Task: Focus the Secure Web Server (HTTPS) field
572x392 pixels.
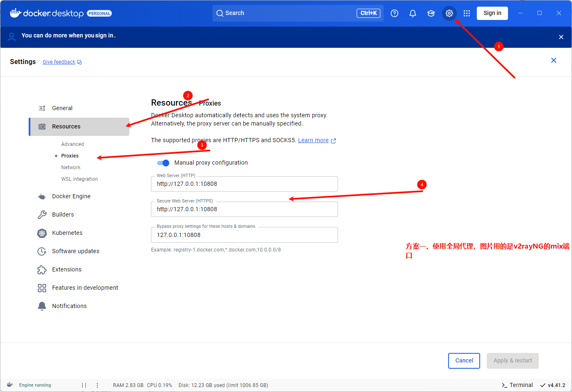Action: pos(244,209)
